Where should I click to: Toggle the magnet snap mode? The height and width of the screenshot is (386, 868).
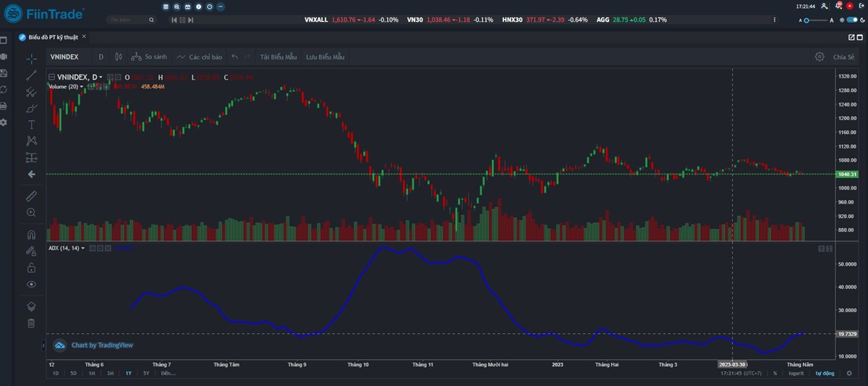[x=31, y=235]
